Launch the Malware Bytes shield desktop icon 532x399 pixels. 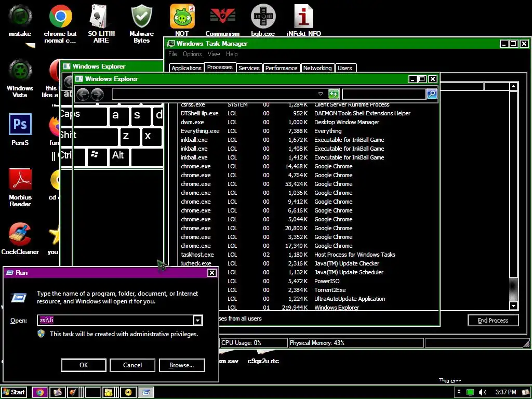(141, 24)
